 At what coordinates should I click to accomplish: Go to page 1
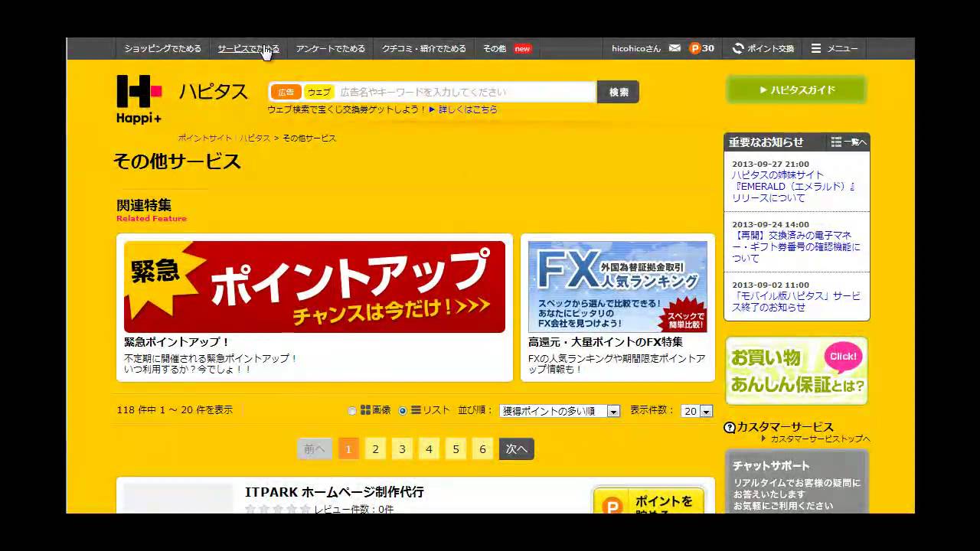(x=348, y=449)
